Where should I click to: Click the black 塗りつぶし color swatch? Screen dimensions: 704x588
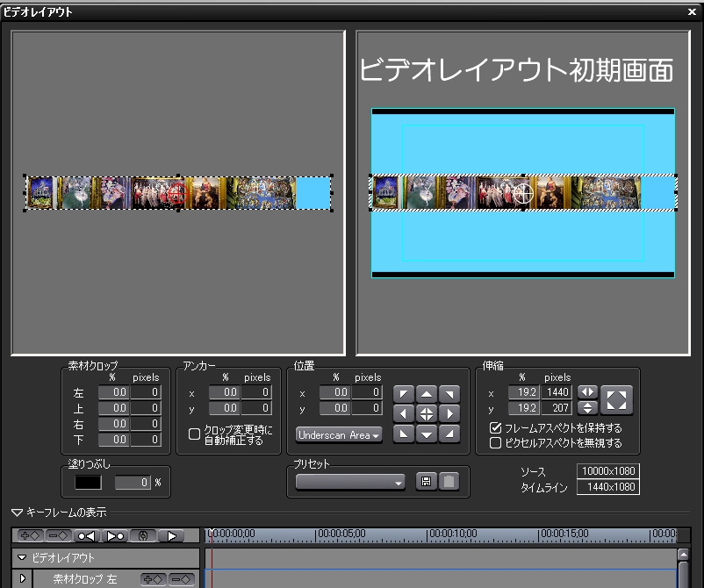tap(88, 482)
